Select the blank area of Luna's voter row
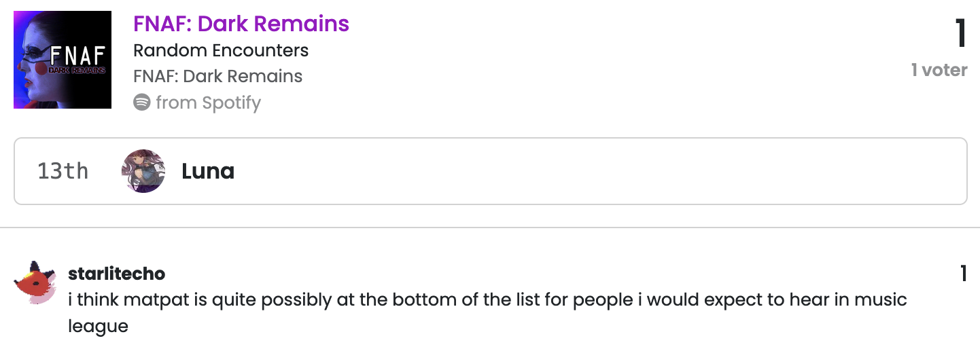Image resolution: width=980 pixels, height=345 pixels. point(598,171)
